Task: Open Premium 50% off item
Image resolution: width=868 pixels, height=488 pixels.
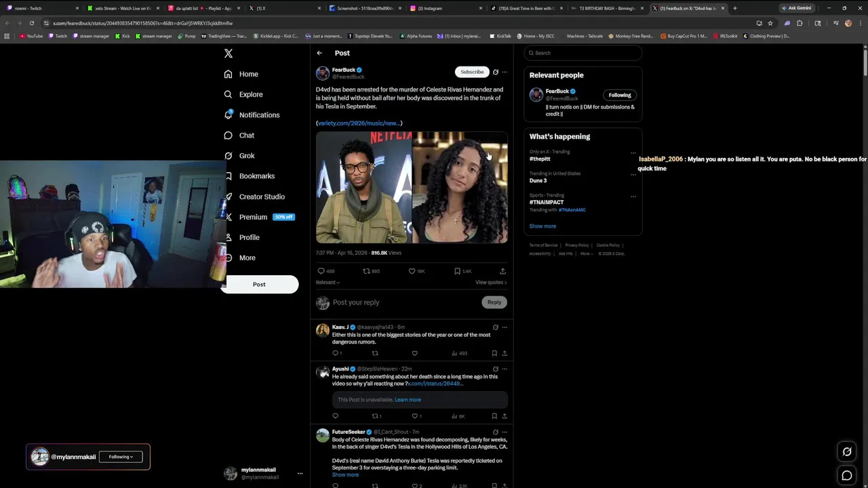Action: coord(259,217)
